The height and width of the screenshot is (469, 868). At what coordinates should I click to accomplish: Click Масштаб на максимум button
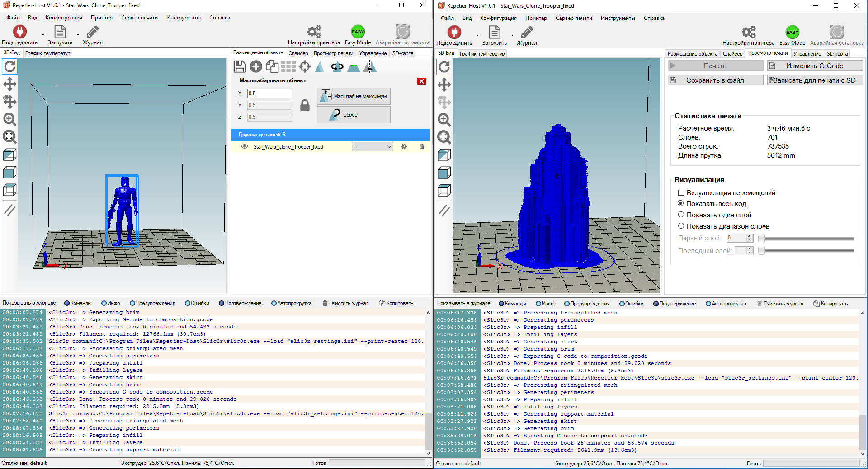click(354, 96)
